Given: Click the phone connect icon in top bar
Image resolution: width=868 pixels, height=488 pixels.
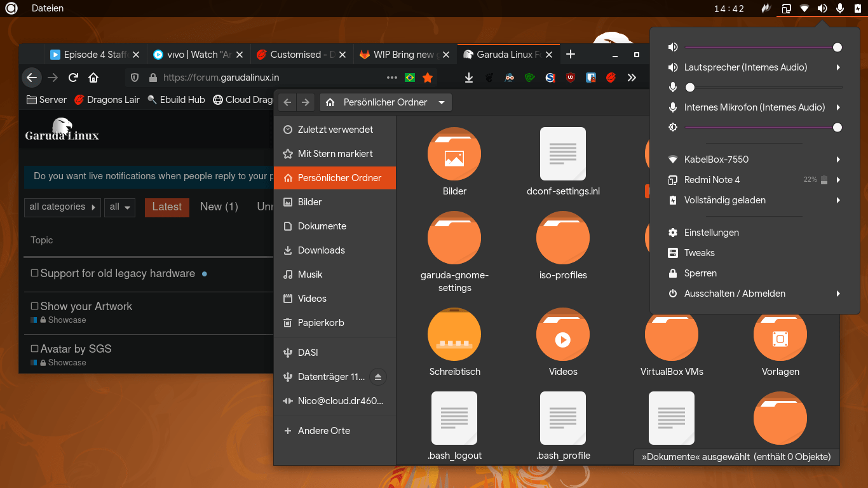Looking at the screenshot, I should 786,8.
